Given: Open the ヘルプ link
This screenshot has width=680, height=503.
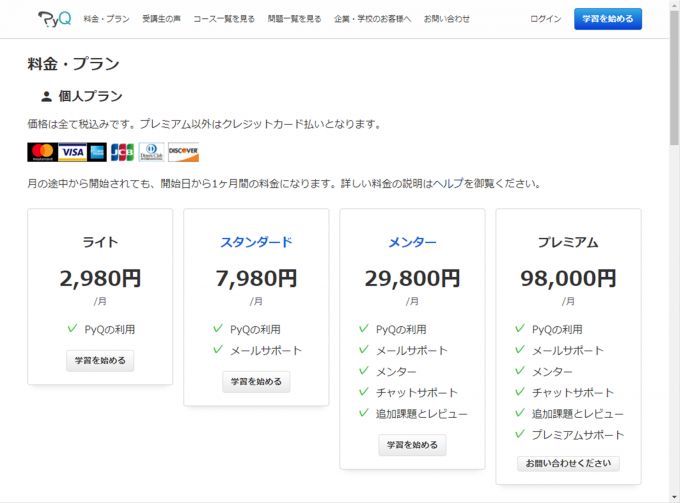Looking at the screenshot, I should pyautogui.click(x=448, y=183).
